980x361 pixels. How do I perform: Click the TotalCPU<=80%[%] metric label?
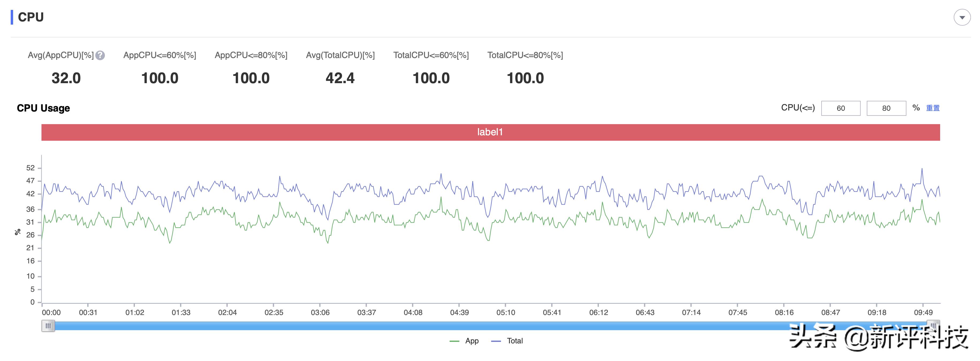point(525,55)
